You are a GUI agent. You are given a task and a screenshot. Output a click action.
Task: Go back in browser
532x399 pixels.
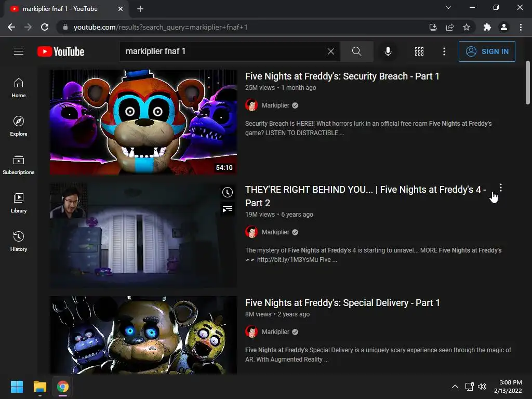coord(11,27)
